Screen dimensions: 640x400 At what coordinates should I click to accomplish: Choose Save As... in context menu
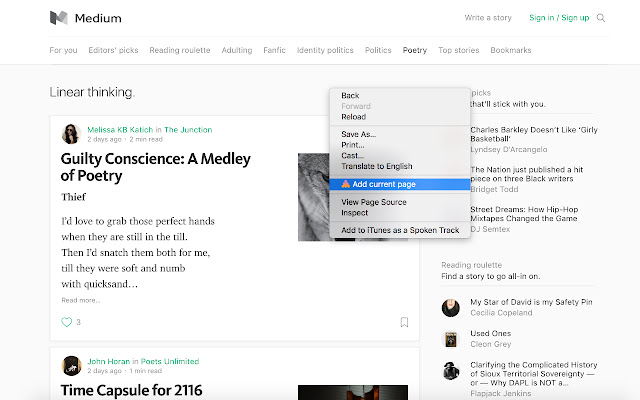click(x=400, y=134)
